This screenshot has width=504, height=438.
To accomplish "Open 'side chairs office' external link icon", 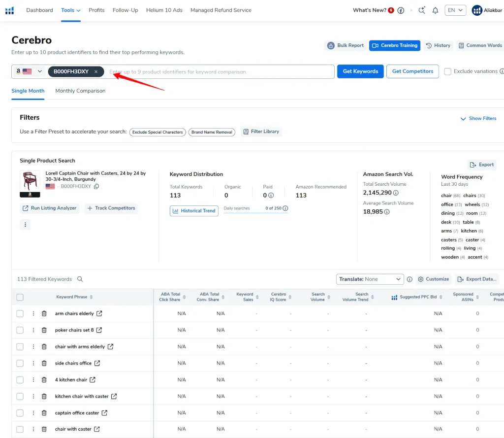I will pos(97,363).
